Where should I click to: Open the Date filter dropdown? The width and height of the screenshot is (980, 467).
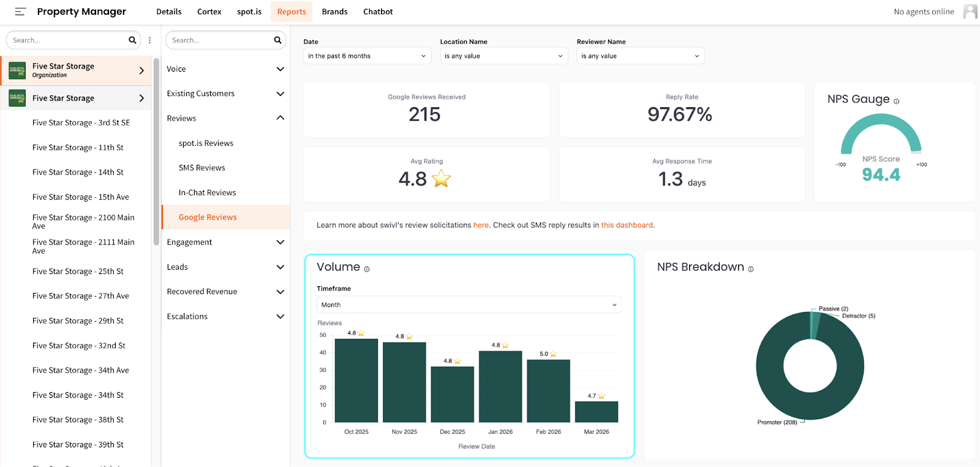point(367,56)
